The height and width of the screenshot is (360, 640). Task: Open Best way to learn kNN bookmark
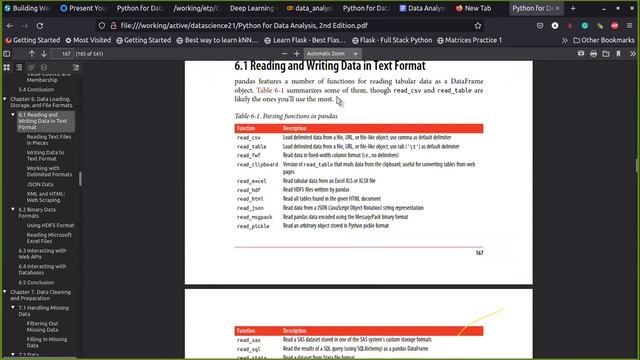pos(218,40)
